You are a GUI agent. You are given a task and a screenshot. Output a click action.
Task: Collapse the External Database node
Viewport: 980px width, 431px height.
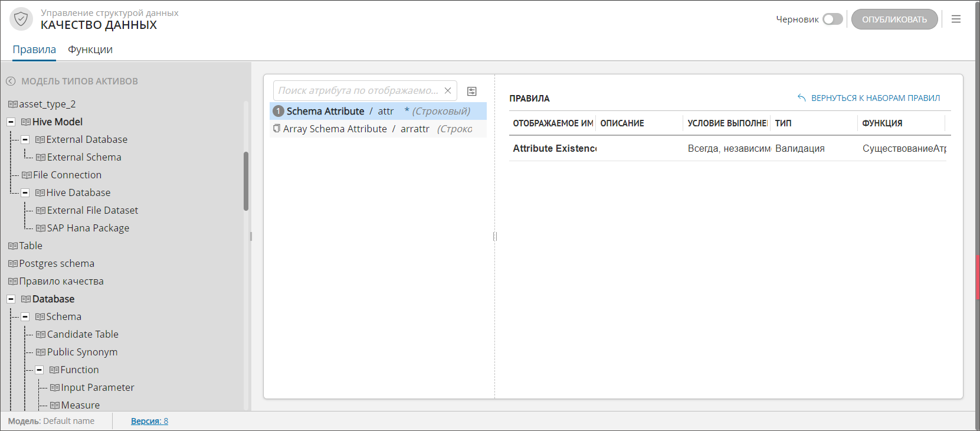pos(25,140)
